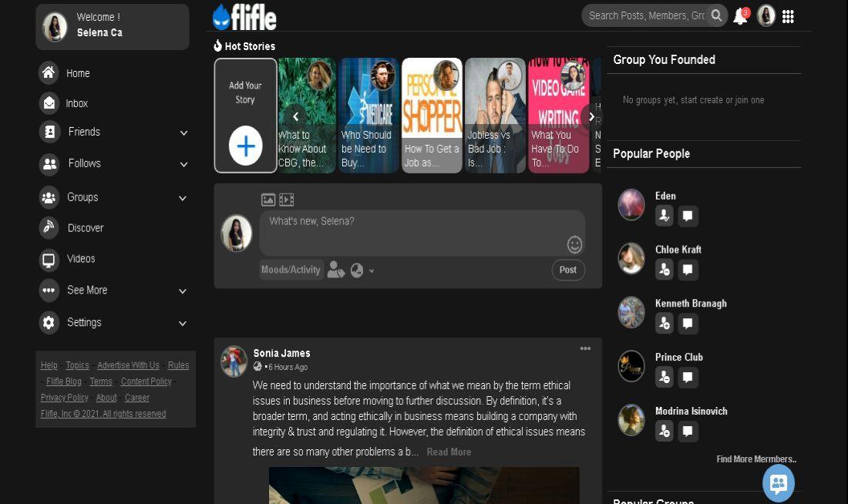Click the Post button

[x=568, y=270]
